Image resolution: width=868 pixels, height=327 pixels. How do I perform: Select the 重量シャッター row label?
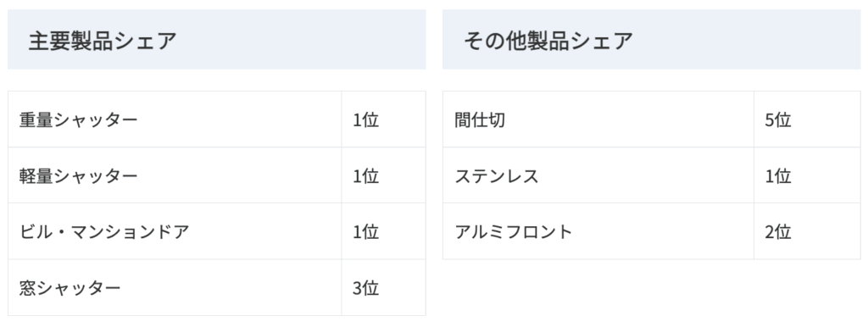(x=78, y=119)
